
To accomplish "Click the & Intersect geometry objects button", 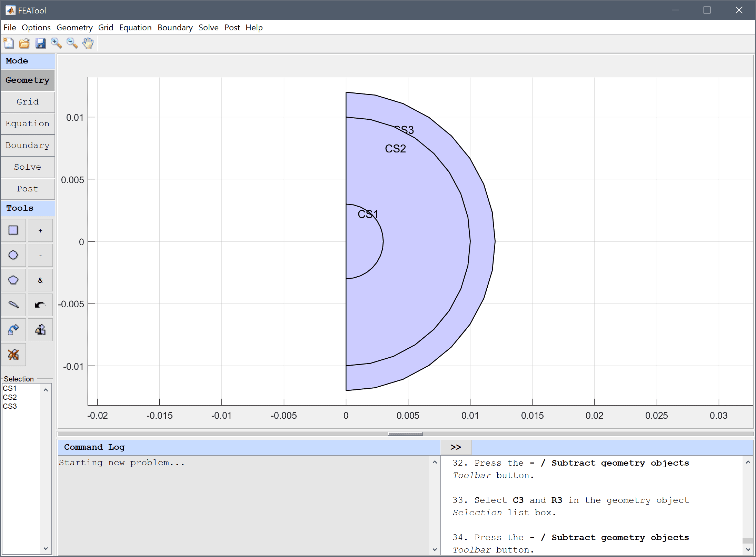I will (40, 280).
